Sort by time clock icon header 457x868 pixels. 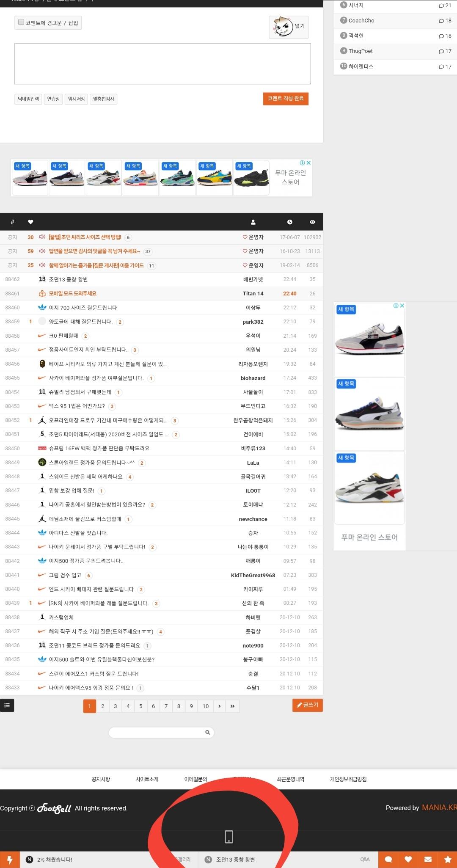(x=290, y=222)
